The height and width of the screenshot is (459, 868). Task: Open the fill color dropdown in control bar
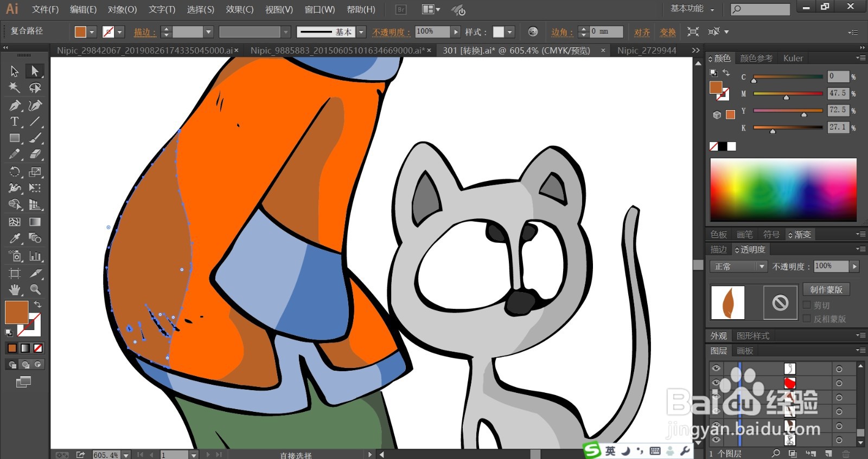[92, 32]
